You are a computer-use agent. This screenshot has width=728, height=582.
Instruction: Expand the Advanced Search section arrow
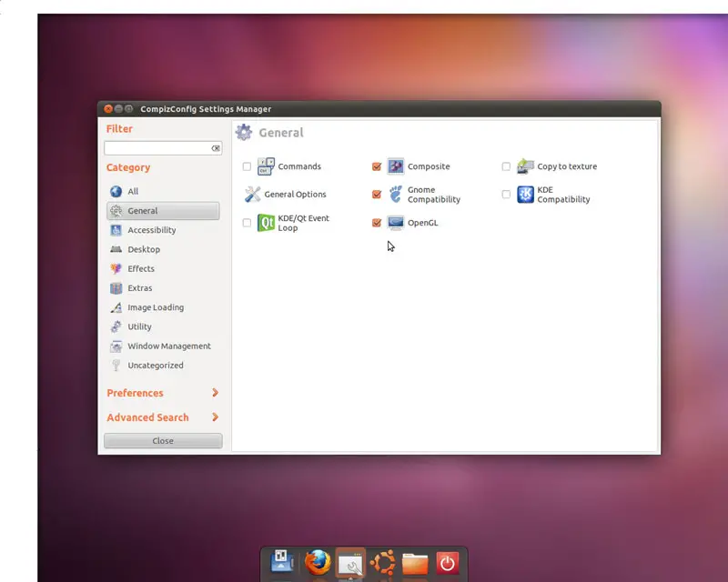coord(215,416)
